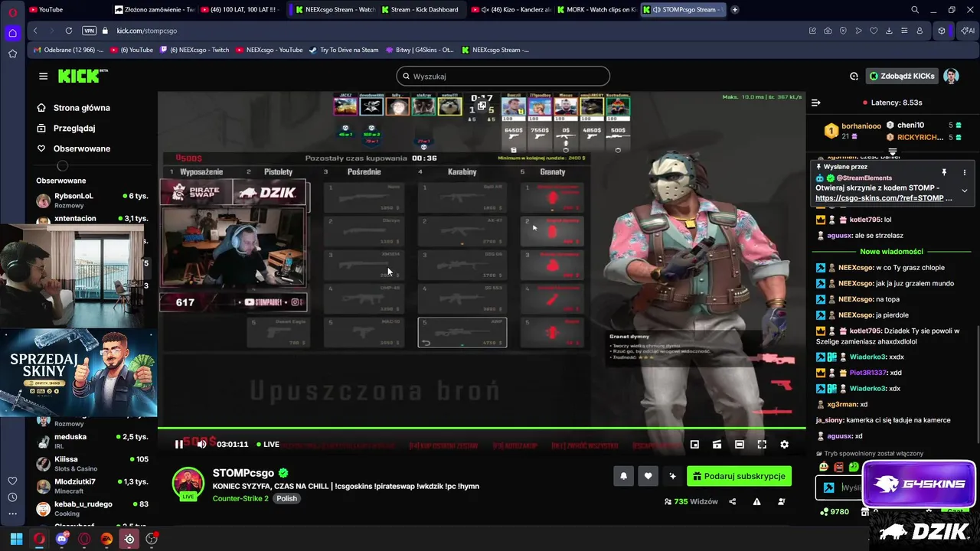Open Opera AI assistant button
Image resolution: width=980 pixels, height=551 pixels.
click(968, 31)
